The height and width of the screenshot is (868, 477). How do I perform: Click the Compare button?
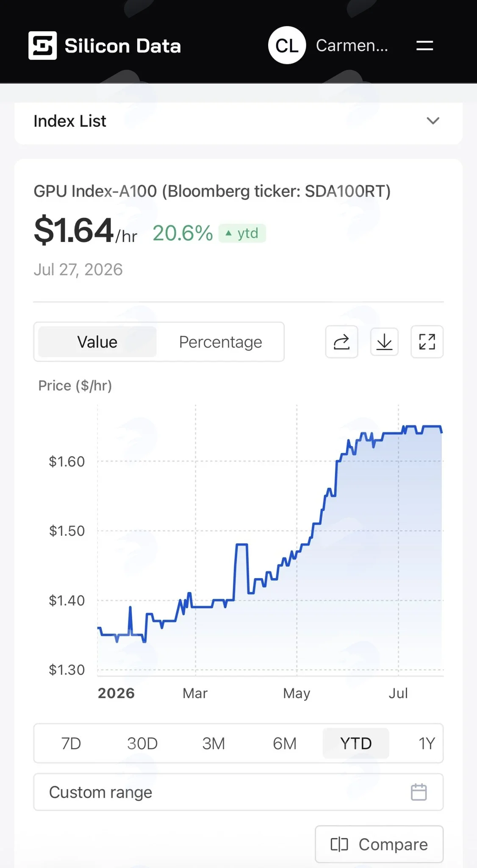tap(379, 844)
